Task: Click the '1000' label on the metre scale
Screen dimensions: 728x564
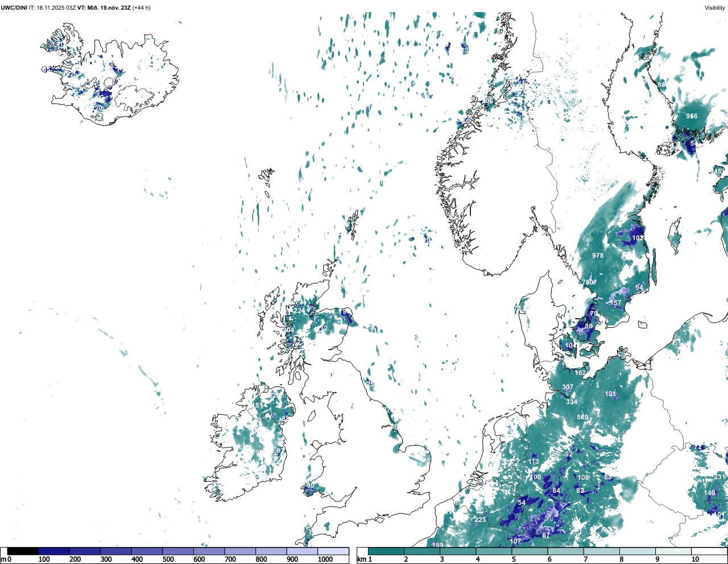Action: (325, 559)
